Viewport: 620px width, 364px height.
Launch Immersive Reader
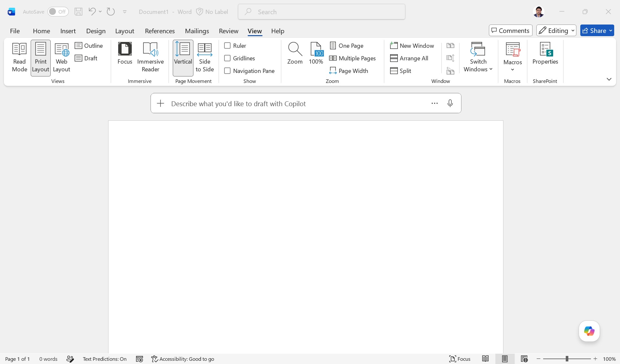(150, 58)
